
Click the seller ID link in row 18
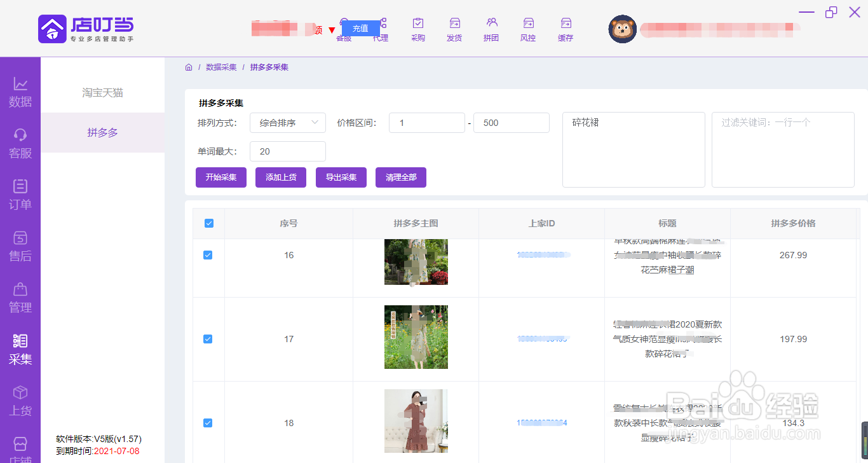click(542, 423)
